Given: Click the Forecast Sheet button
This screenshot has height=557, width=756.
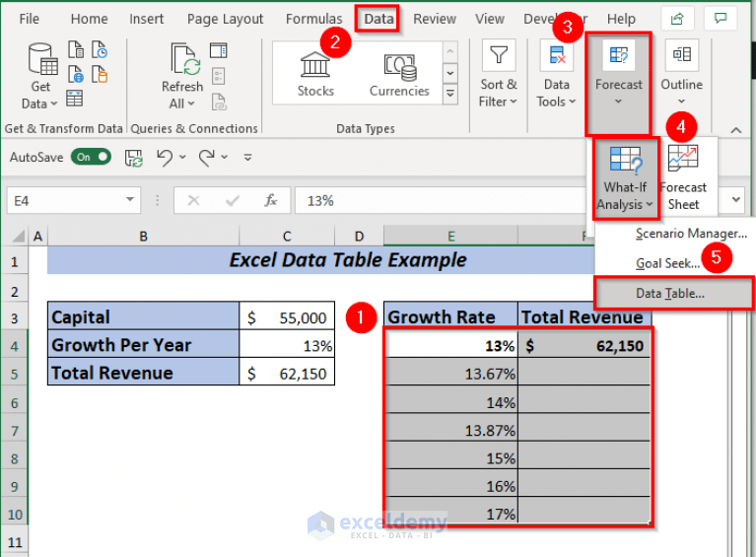Looking at the screenshot, I should tap(683, 178).
